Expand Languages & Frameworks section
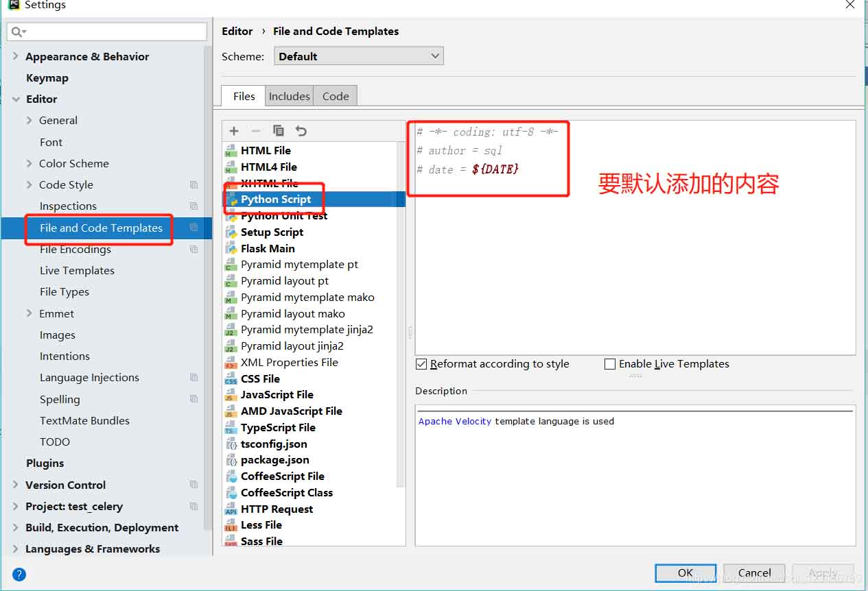 (16, 548)
